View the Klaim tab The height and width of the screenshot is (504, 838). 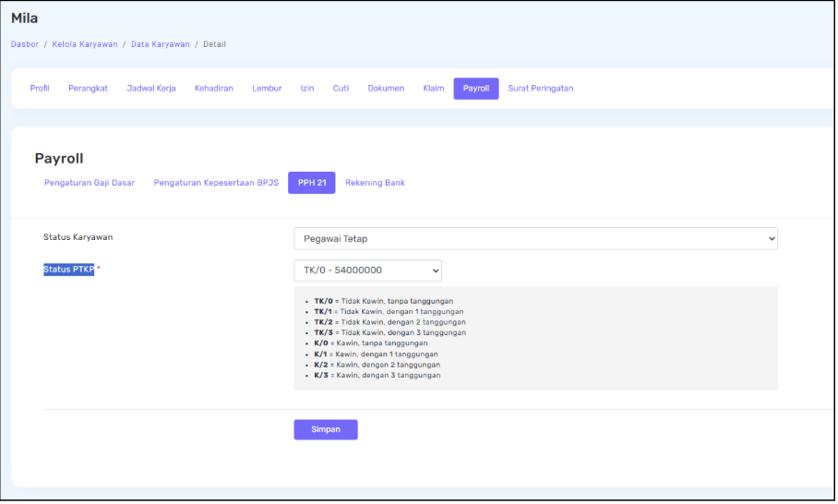click(x=433, y=89)
